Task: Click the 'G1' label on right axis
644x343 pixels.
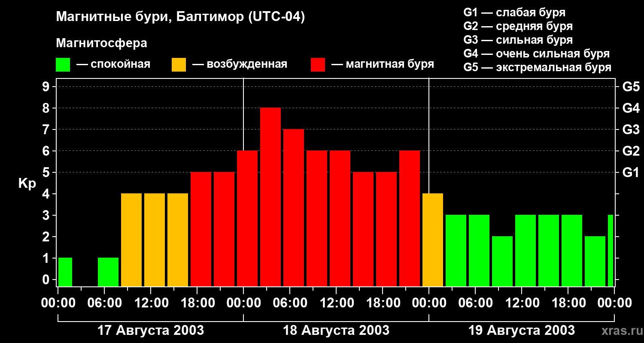Action: click(631, 173)
